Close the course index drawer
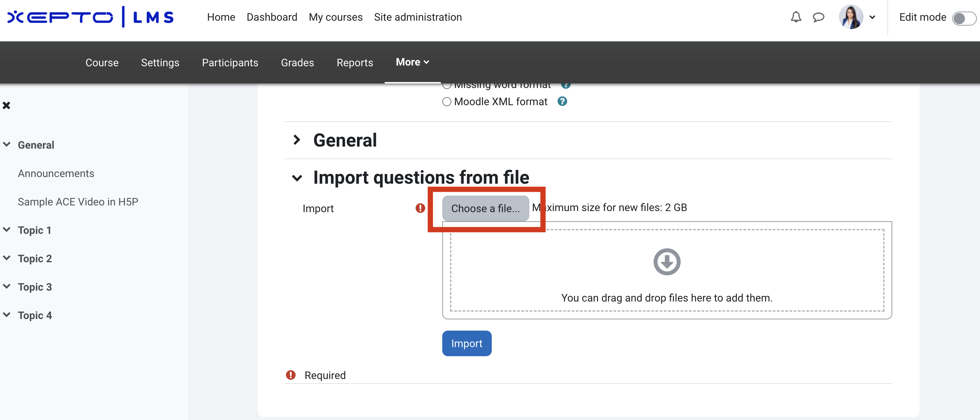 coord(6,105)
